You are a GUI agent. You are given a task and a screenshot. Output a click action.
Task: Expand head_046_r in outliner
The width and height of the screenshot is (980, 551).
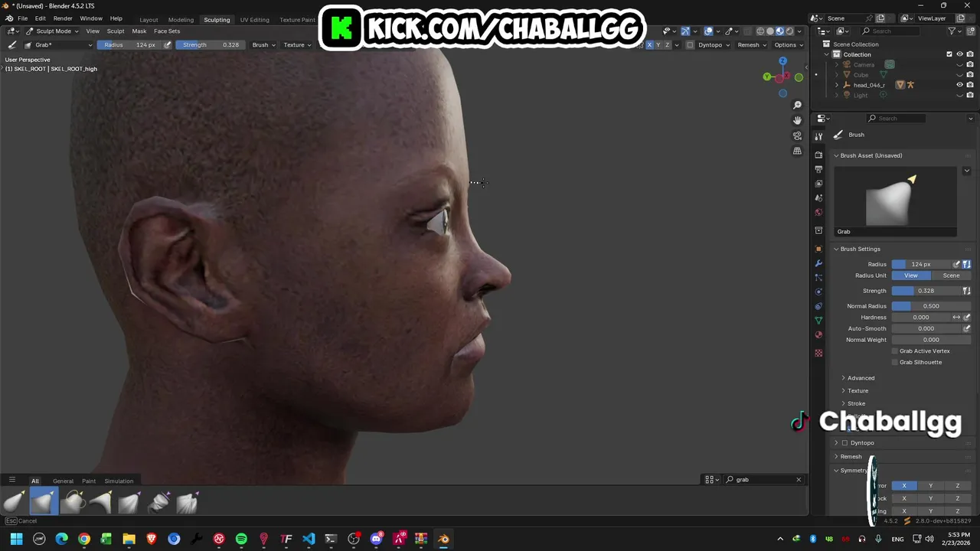tap(836, 85)
